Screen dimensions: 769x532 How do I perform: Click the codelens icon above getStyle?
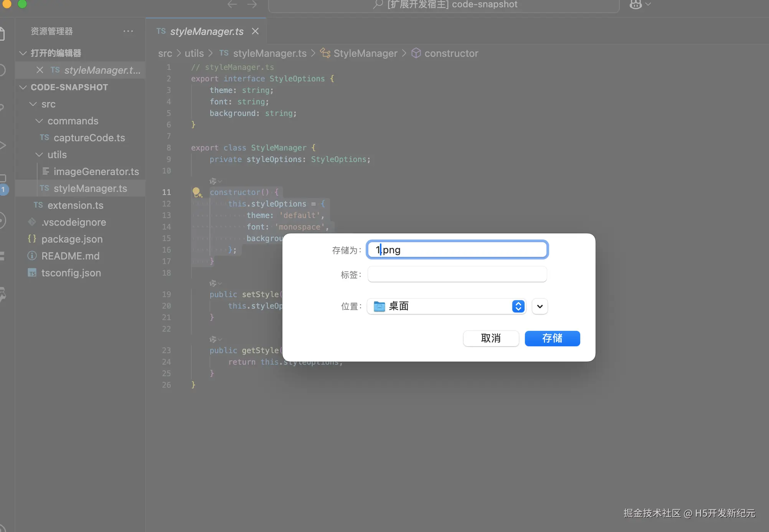pyautogui.click(x=215, y=339)
